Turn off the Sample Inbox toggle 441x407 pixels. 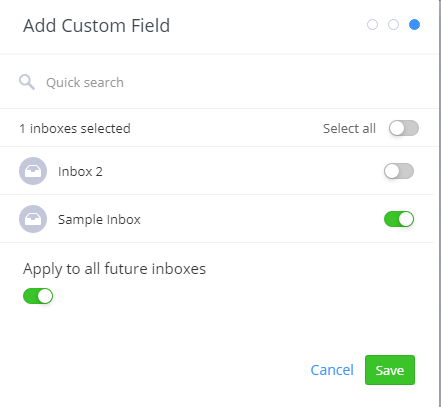[399, 219]
